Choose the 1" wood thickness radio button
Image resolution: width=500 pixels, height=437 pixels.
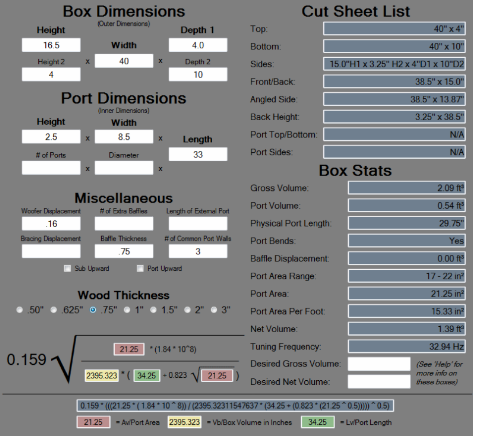click(127, 310)
